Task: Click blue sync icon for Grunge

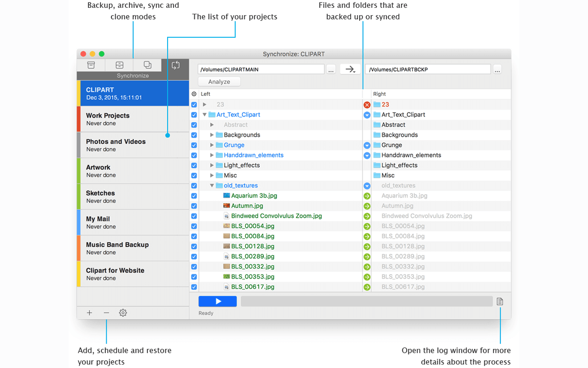Action: coord(367,145)
